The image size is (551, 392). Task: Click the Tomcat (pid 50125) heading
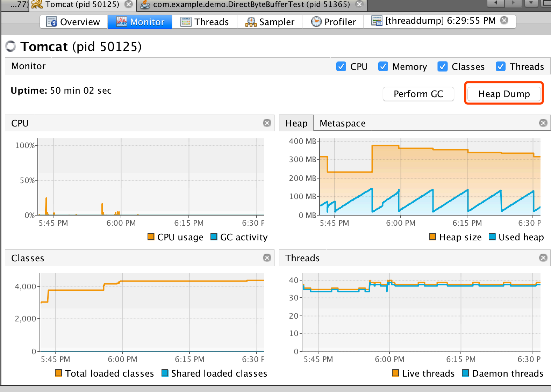[x=81, y=46]
